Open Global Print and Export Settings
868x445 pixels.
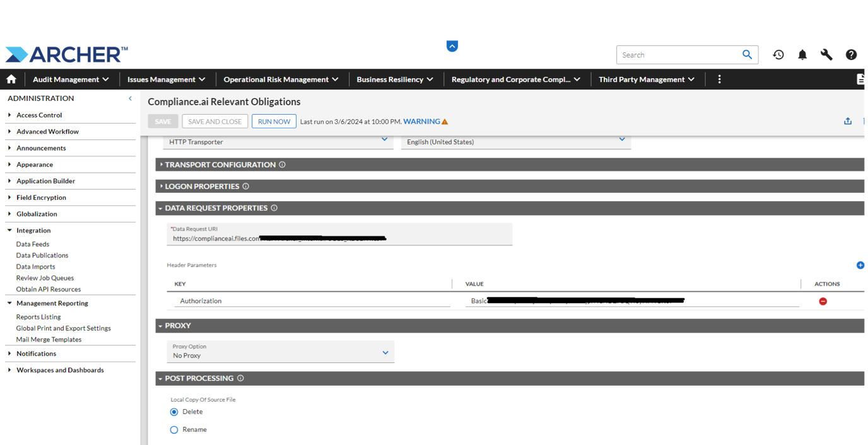64,328
